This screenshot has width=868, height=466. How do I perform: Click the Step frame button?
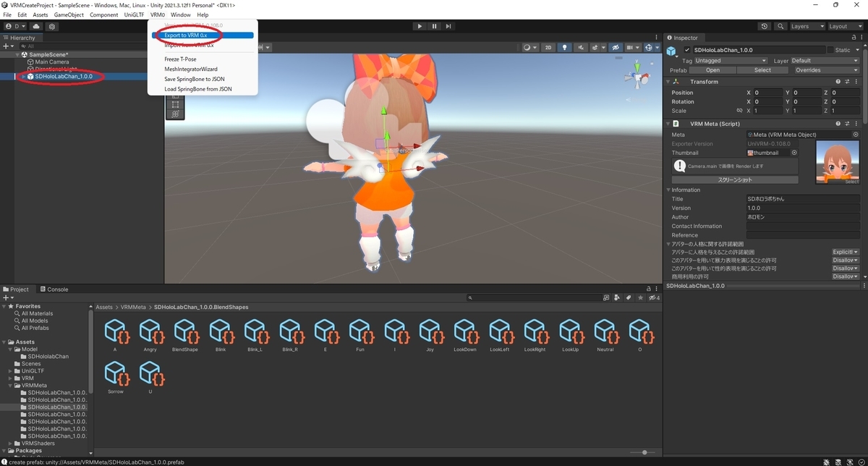pos(450,26)
